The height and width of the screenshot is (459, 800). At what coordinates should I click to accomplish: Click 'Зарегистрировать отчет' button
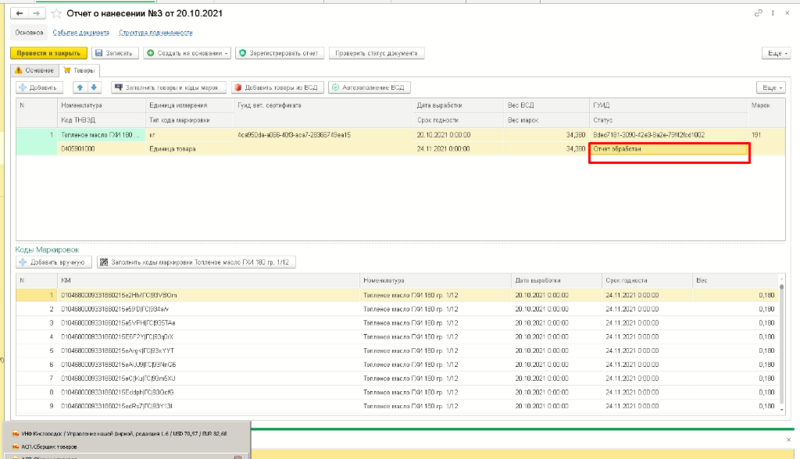[279, 53]
